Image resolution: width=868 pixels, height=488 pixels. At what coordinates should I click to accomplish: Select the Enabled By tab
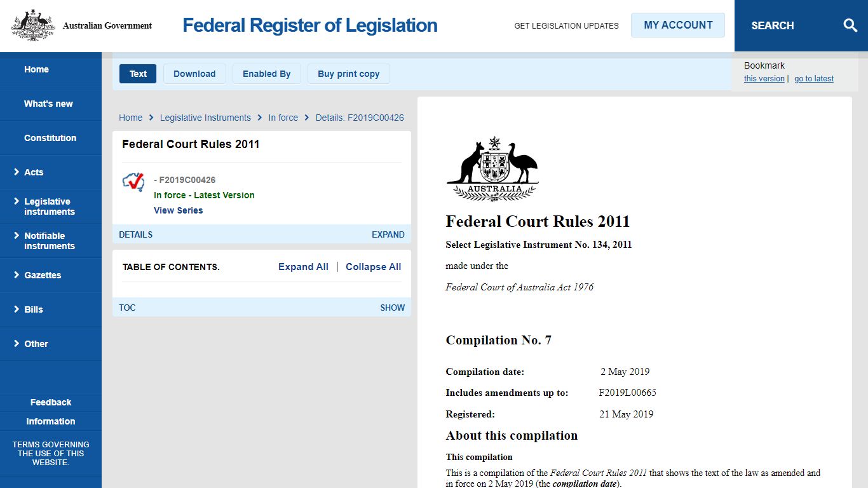tap(267, 74)
